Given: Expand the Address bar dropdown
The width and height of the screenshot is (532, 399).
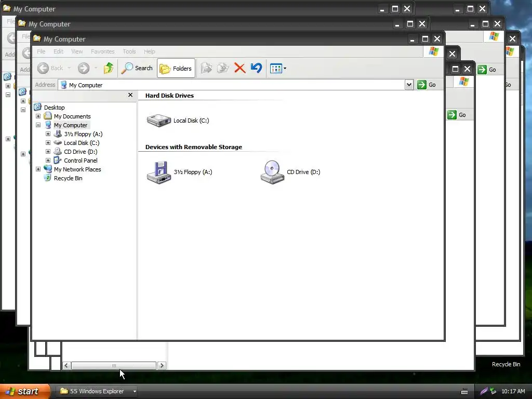Looking at the screenshot, I should pyautogui.click(x=409, y=85).
